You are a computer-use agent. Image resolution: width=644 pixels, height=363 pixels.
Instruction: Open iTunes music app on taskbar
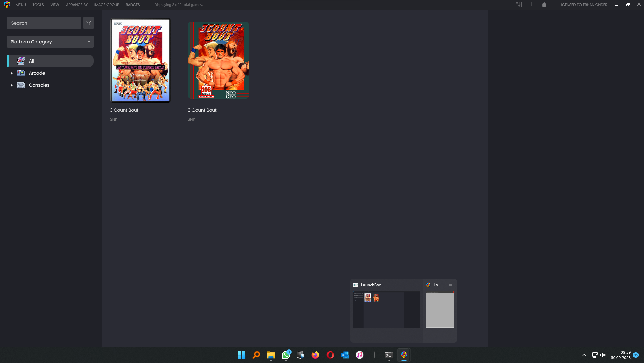pyautogui.click(x=359, y=355)
